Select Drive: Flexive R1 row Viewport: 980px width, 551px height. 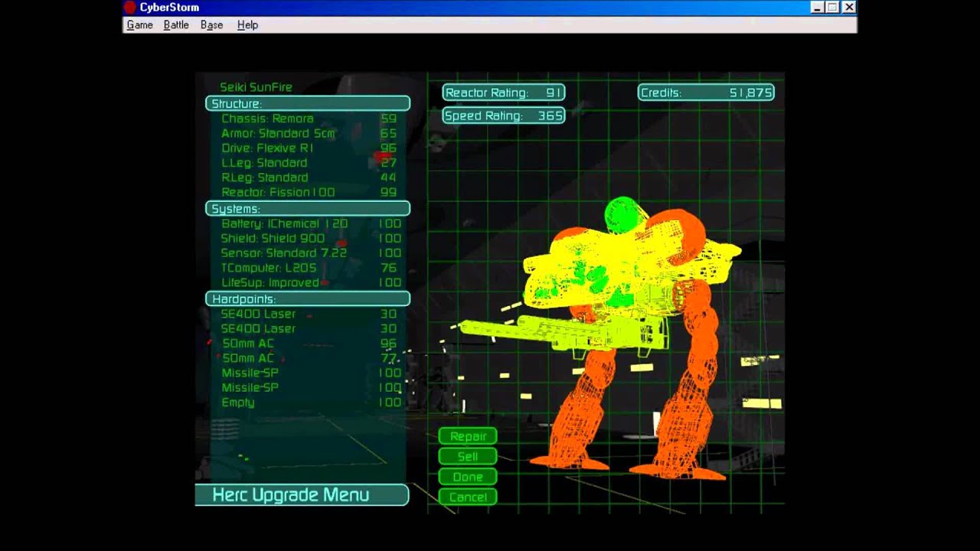pyautogui.click(x=309, y=148)
